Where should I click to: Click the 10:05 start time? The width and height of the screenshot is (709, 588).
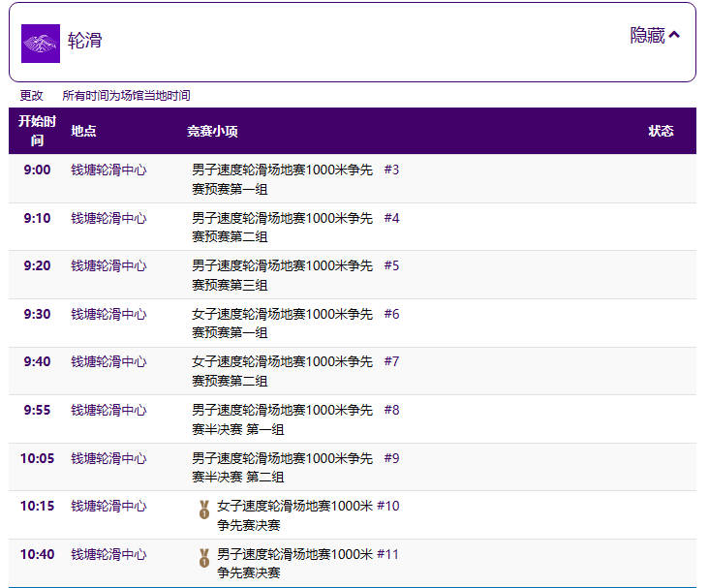tap(37, 458)
